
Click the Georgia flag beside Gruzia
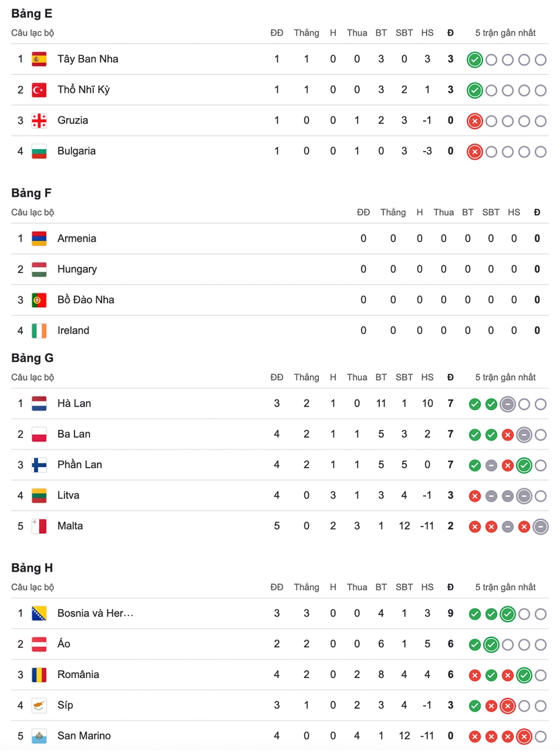39,120
